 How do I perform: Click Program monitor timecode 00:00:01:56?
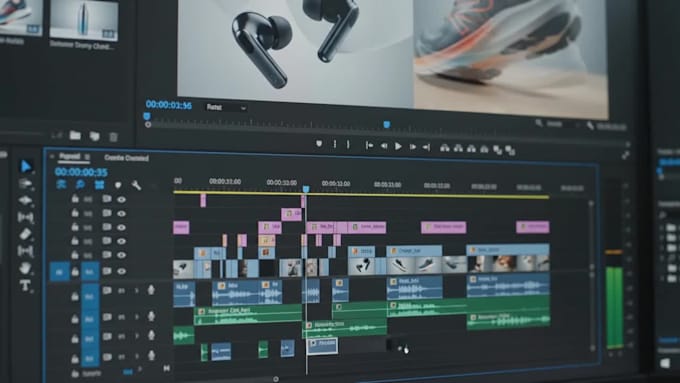(169, 105)
